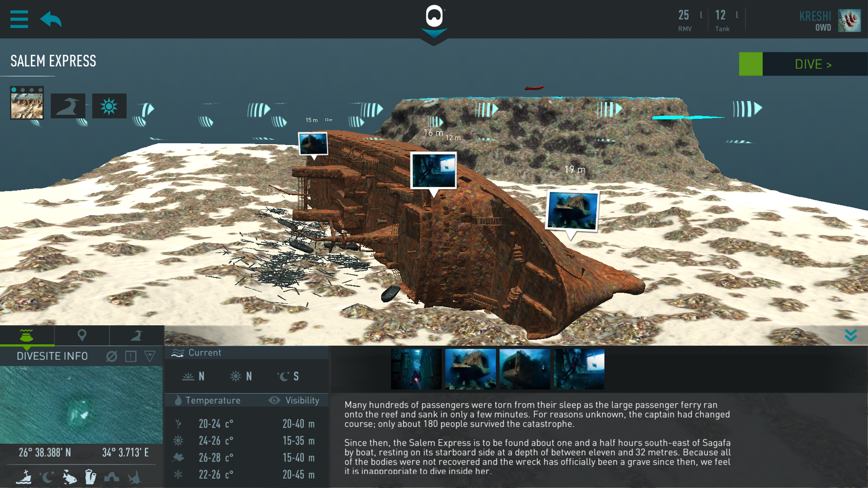Toggle the no-entry restriction icon
The width and height of the screenshot is (868, 488).
[x=112, y=357]
